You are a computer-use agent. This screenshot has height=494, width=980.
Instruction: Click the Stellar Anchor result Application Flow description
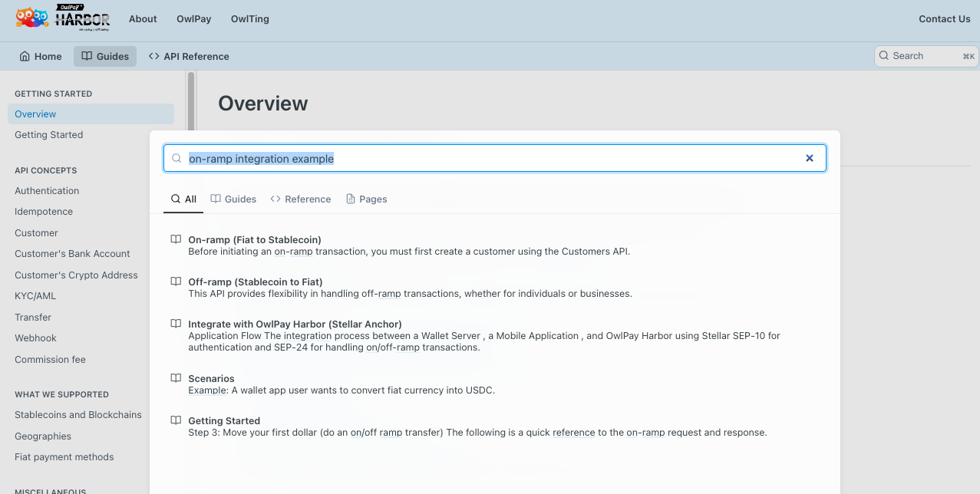484,341
